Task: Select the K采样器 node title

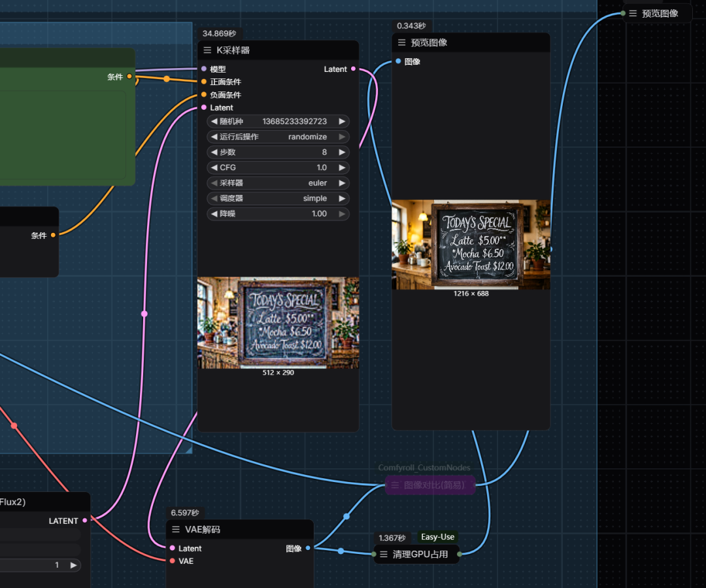Action: [233, 50]
